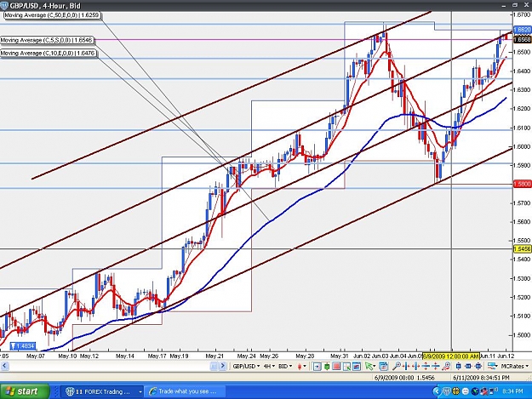Click the layout icon beside MCRates
The image size is (532, 399).
pyautogui.click(x=493, y=366)
